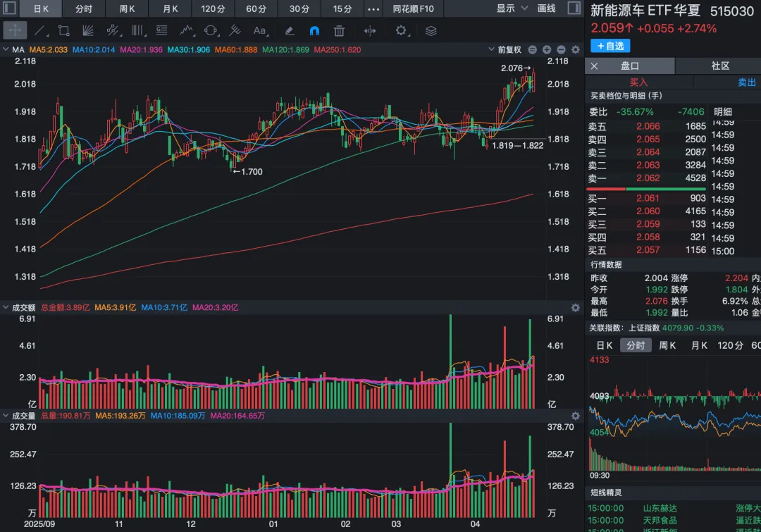Screen dimensions: 761x532
Task: Click the 买入 buy button
Action: click(638, 82)
